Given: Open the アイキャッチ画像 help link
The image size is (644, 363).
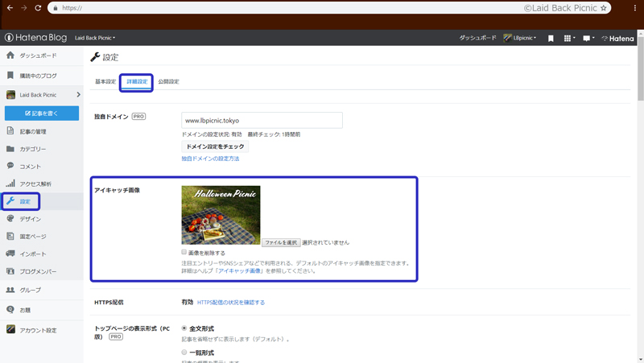Looking at the screenshot, I should click(239, 271).
